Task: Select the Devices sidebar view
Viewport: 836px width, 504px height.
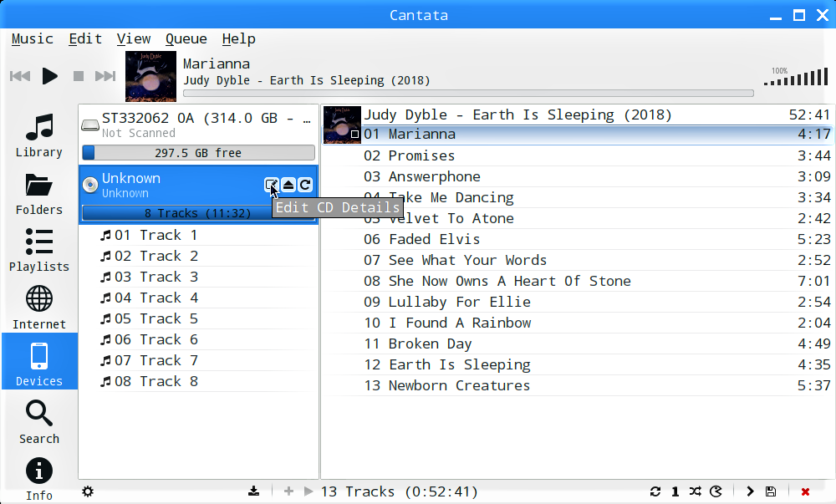Action: [x=39, y=361]
